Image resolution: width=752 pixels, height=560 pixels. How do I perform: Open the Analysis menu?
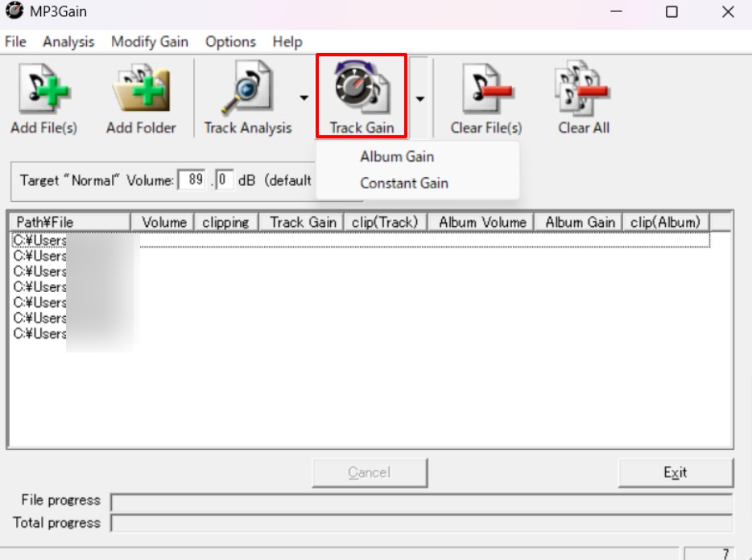[68, 42]
